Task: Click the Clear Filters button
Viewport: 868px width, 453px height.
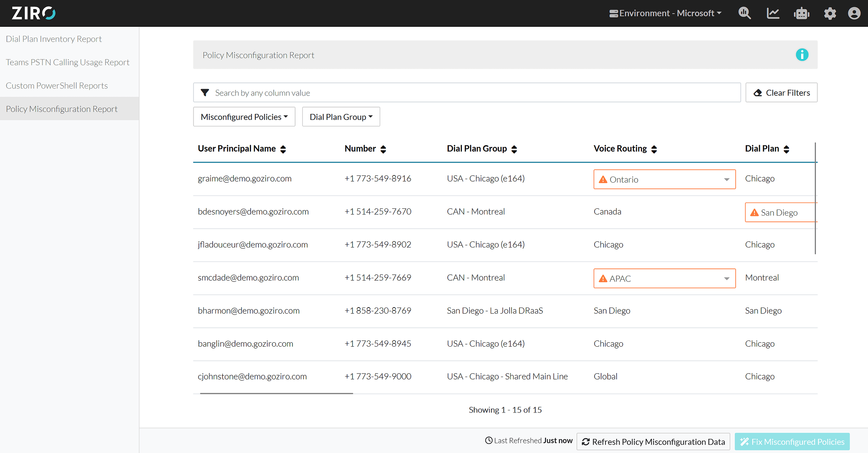Action: (x=781, y=93)
